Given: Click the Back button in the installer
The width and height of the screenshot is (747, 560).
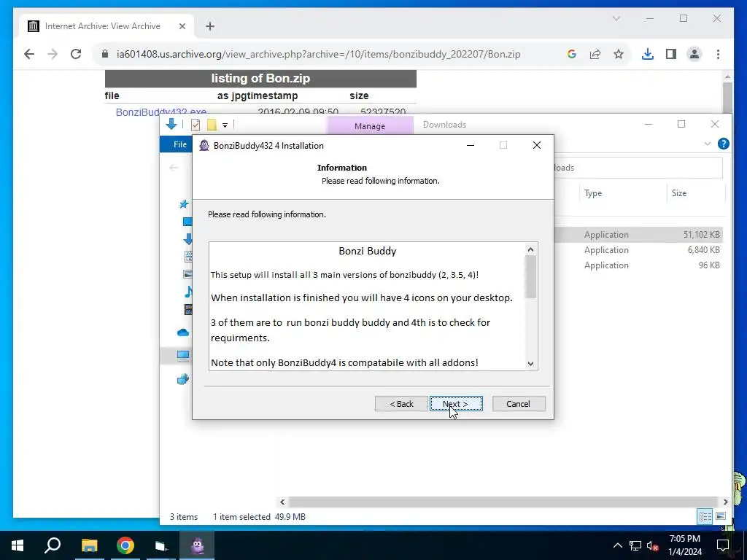Looking at the screenshot, I should (401, 404).
